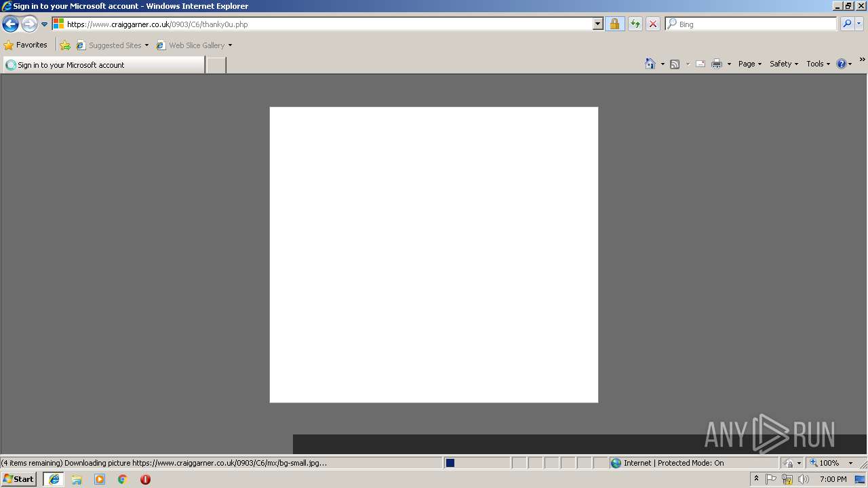The image size is (868, 488).
Task: Open the recent pages dropdown arrow
Action: (x=45, y=24)
